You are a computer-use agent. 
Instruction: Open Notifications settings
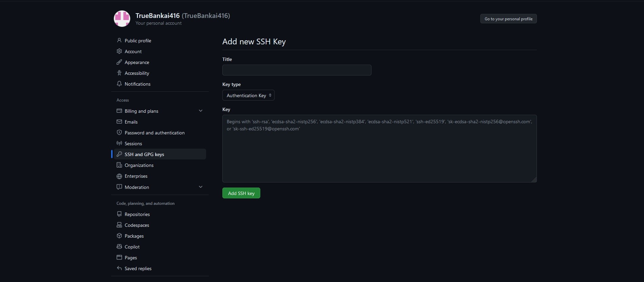(160, 84)
